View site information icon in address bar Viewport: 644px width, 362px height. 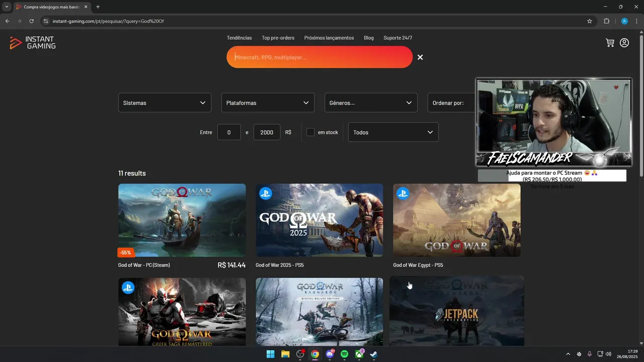pyautogui.click(x=45, y=21)
